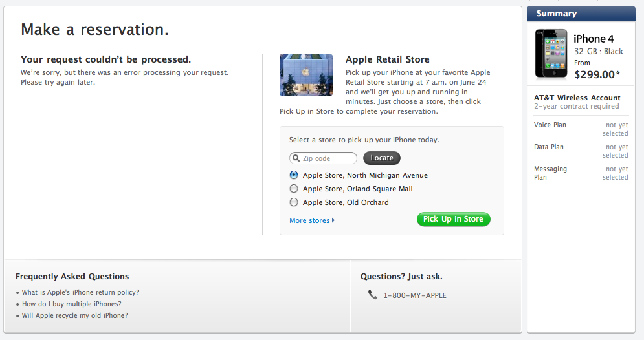Click the Messaging Plan row
Image resolution: width=644 pixels, height=340 pixels.
pos(581,173)
